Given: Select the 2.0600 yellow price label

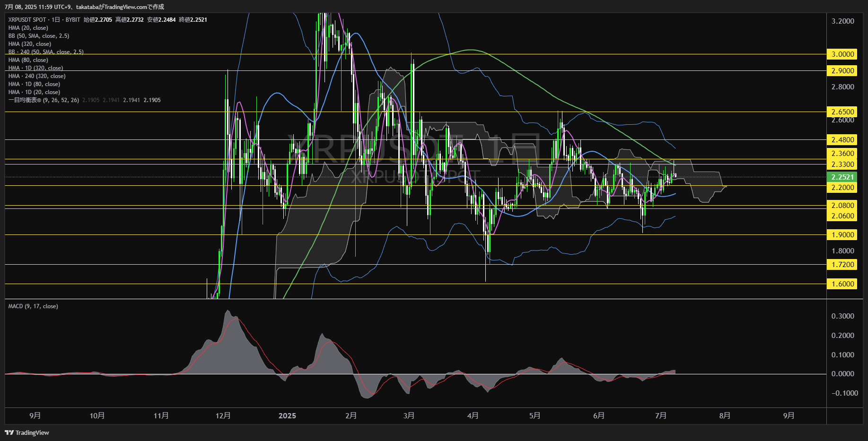Looking at the screenshot, I should tap(842, 216).
